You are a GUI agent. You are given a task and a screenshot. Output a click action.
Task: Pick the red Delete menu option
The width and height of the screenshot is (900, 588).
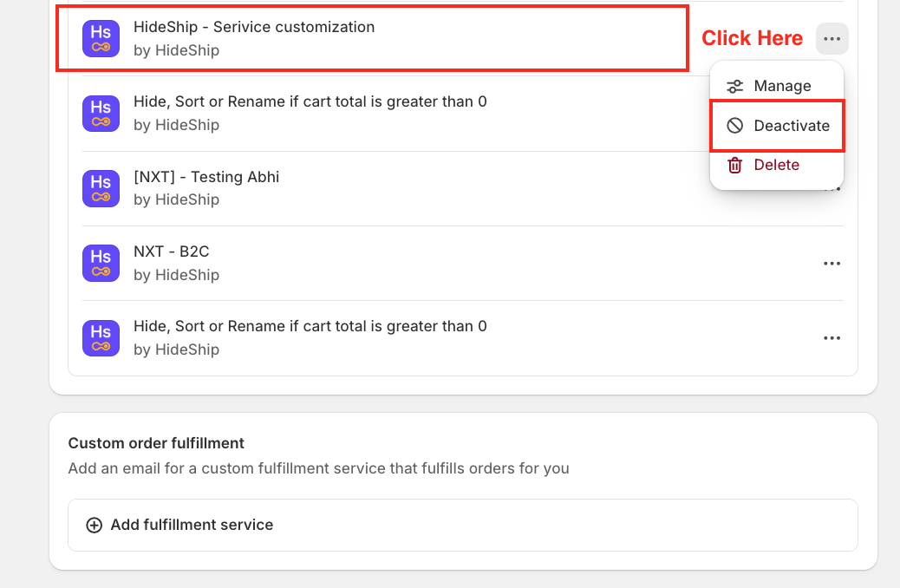pos(776,165)
